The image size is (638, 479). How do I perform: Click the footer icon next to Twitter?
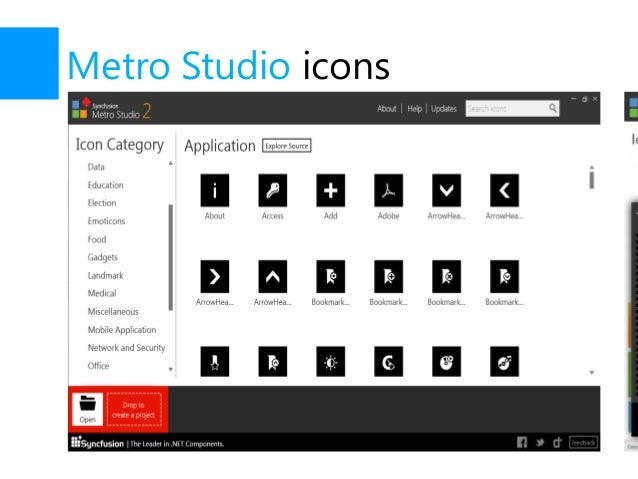557,442
